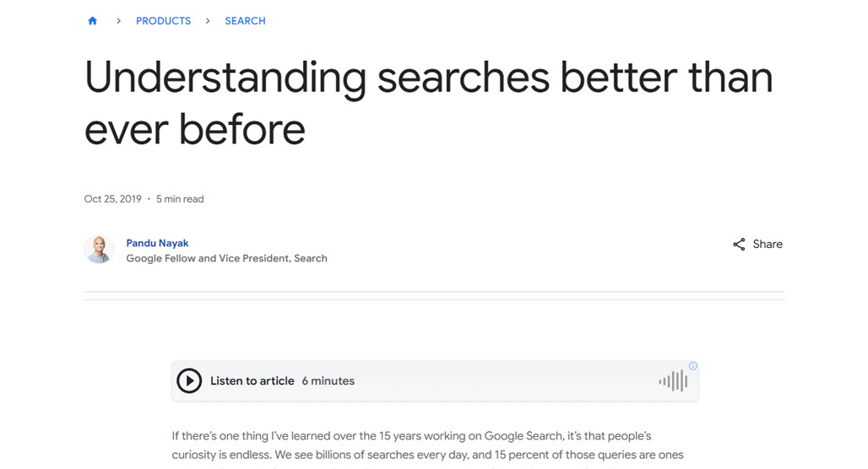Open the Pandu Nayak author link
The height and width of the screenshot is (469, 868).
coord(157,243)
